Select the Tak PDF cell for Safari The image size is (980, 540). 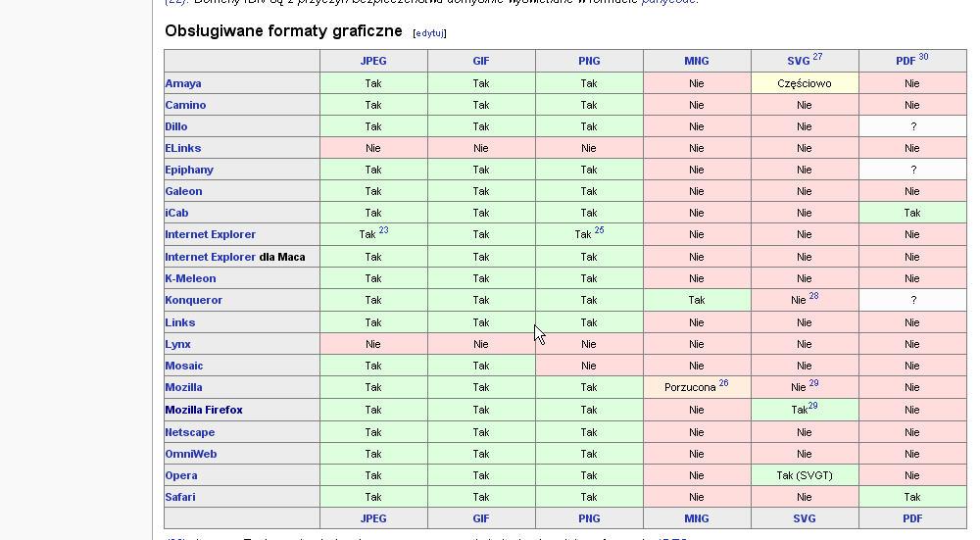(912, 497)
